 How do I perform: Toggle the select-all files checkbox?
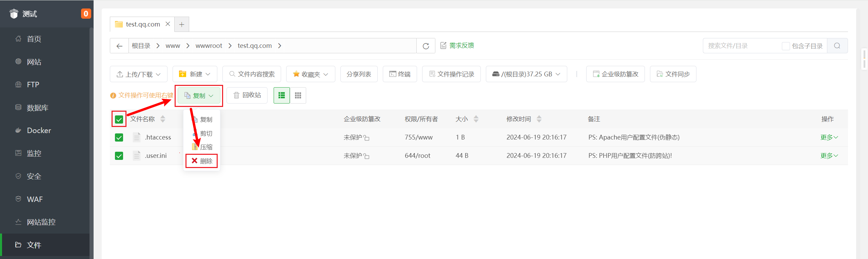pos(119,119)
